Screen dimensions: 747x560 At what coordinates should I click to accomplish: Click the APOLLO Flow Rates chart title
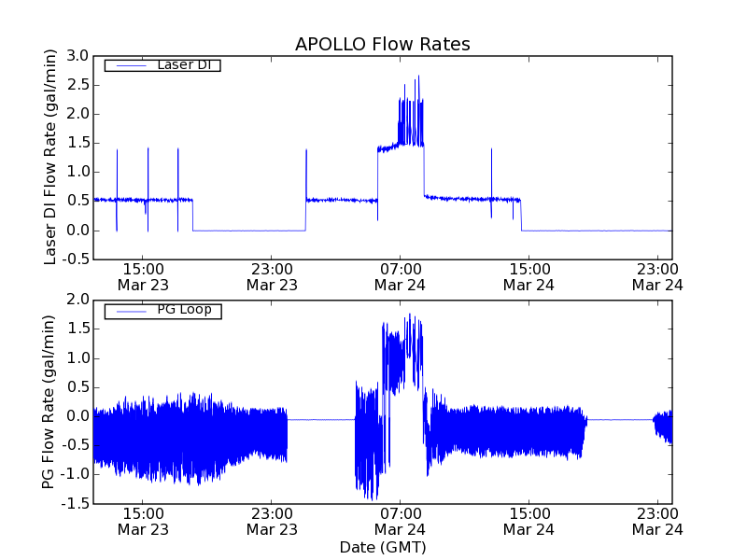pos(383,44)
